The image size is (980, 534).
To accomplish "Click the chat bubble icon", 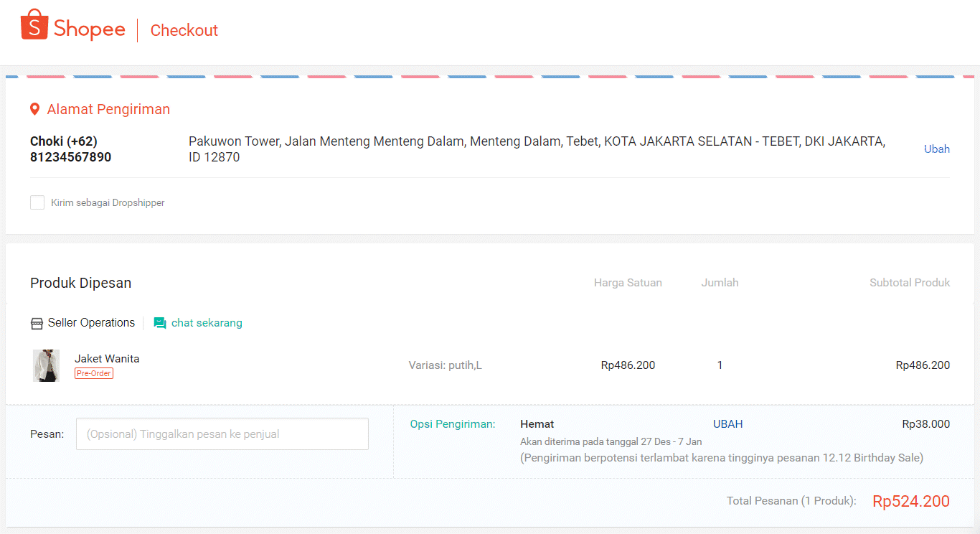I will pyautogui.click(x=160, y=323).
